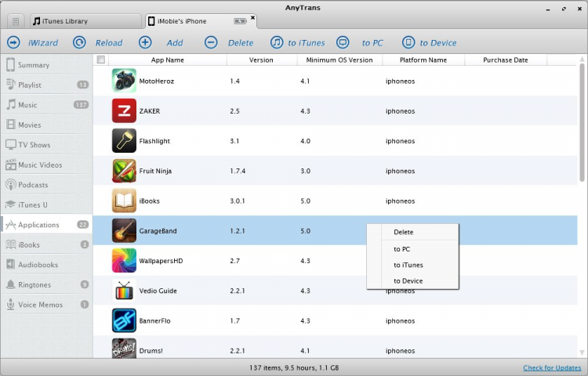Click the scrollbar up arrow
Viewport: 588px width, 376px height.
pyautogui.click(x=582, y=59)
